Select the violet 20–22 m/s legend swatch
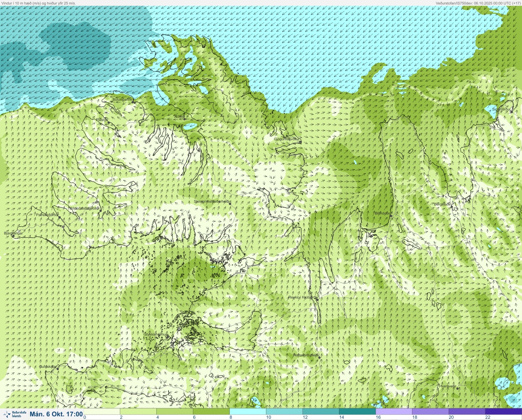The image size is (522, 420). (467, 411)
